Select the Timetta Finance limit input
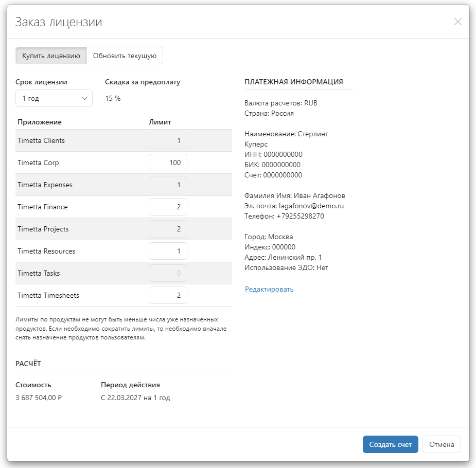This screenshot has width=476, height=468. [x=168, y=207]
